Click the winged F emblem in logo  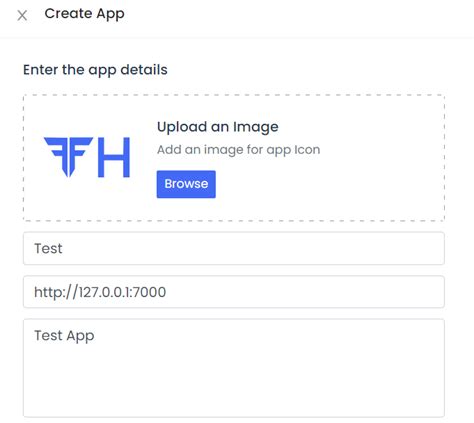click(x=68, y=157)
